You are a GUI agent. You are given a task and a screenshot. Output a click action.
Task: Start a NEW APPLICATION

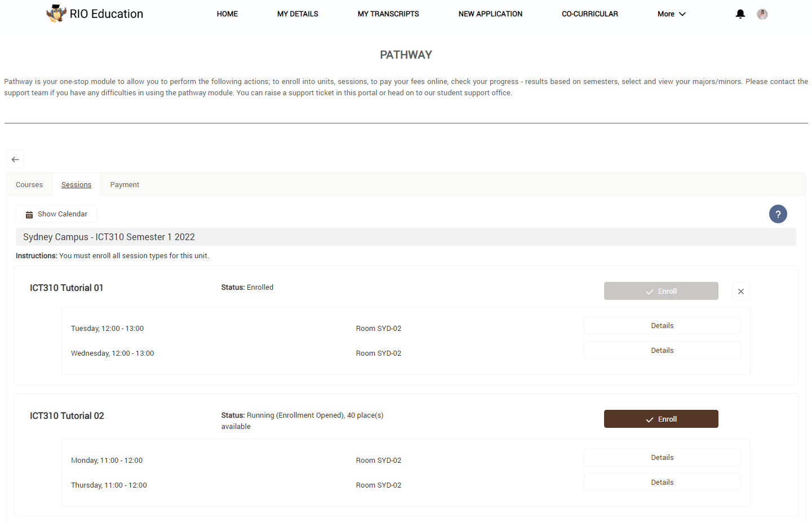pos(490,14)
